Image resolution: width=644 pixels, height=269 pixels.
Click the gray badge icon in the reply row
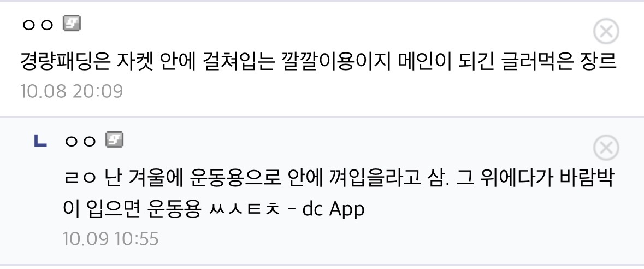pos(115,140)
